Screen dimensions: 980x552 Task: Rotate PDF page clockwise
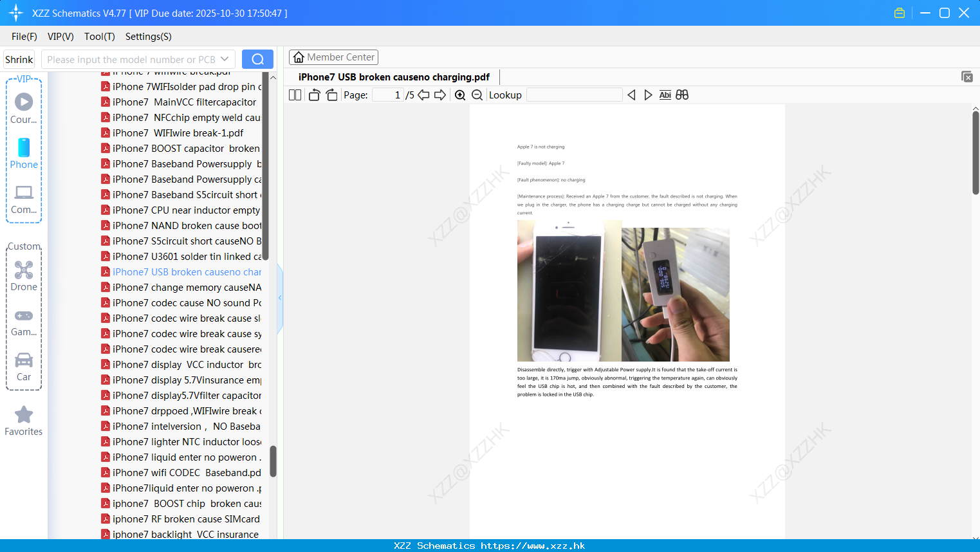(332, 95)
